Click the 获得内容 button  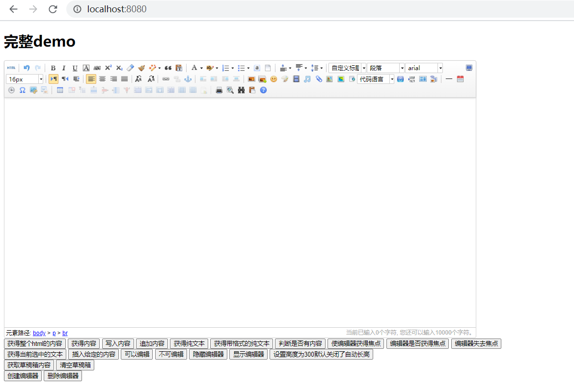[x=84, y=344]
